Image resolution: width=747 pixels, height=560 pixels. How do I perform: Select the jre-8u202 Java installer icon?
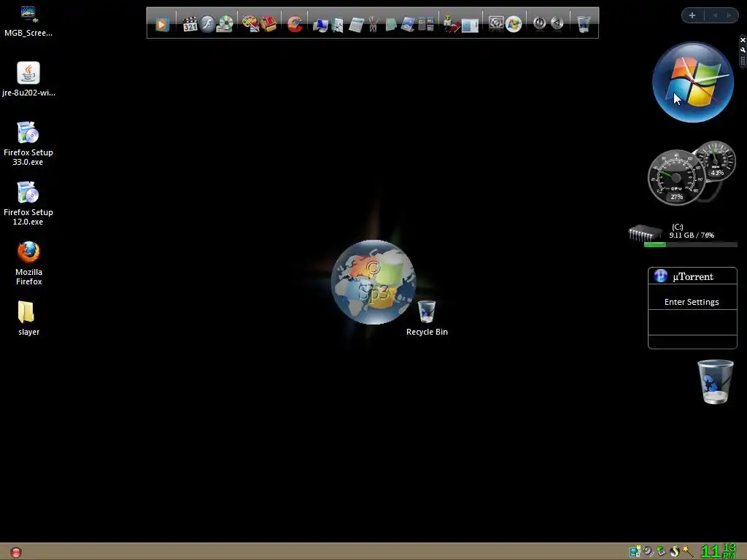(28, 79)
